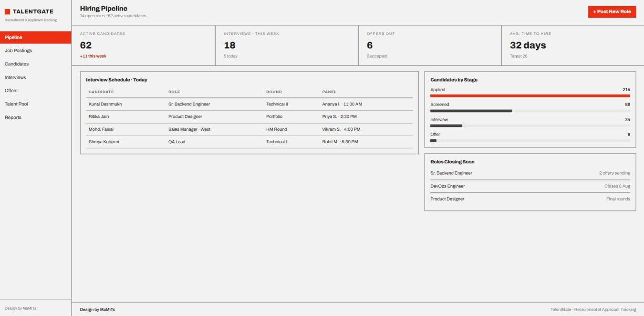
Task: Click 'Sr. Backend Engineer' in interview schedule
Action: click(189, 104)
